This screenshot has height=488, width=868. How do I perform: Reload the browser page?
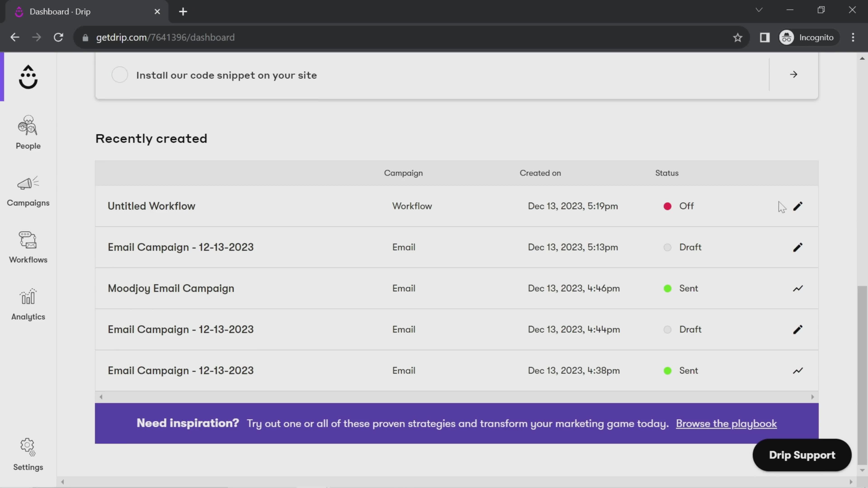[x=59, y=37]
